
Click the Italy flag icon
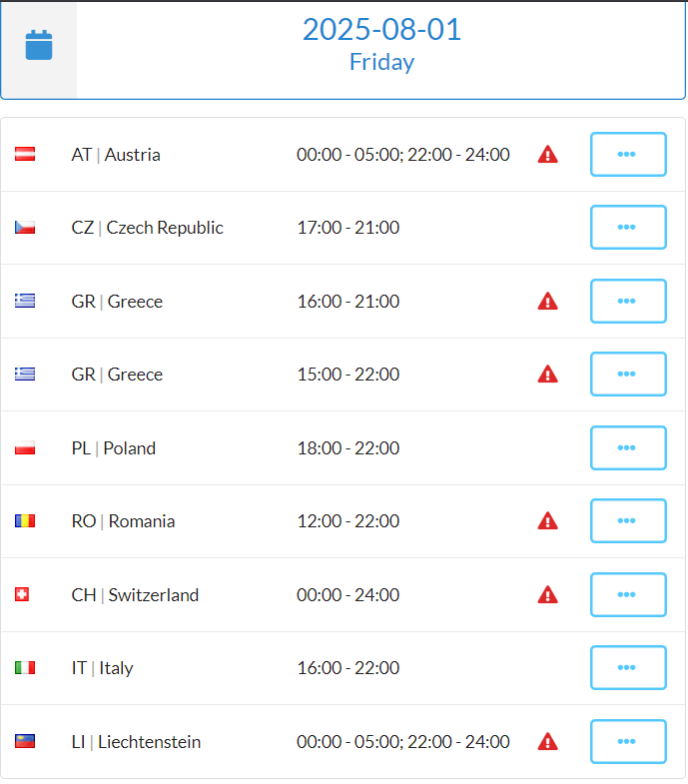click(x=25, y=667)
